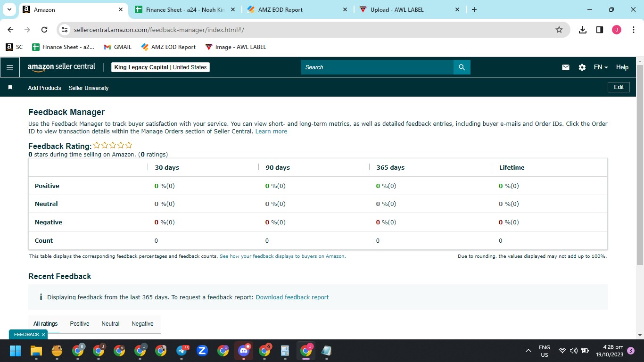Image resolution: width=644 pixels, height=362 pixels.
Task: Open the SC bookmark
Action: tap(14, 47)
